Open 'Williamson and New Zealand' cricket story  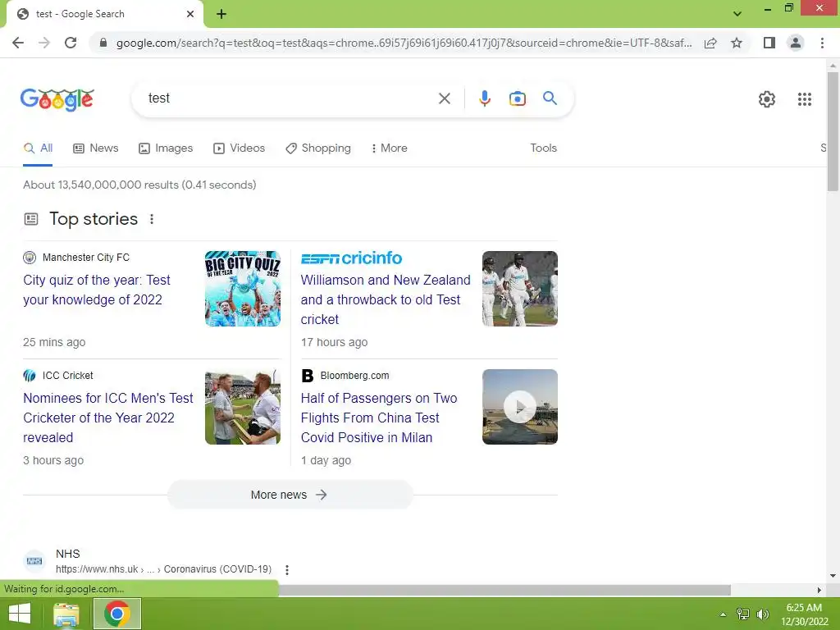[386, 299]
